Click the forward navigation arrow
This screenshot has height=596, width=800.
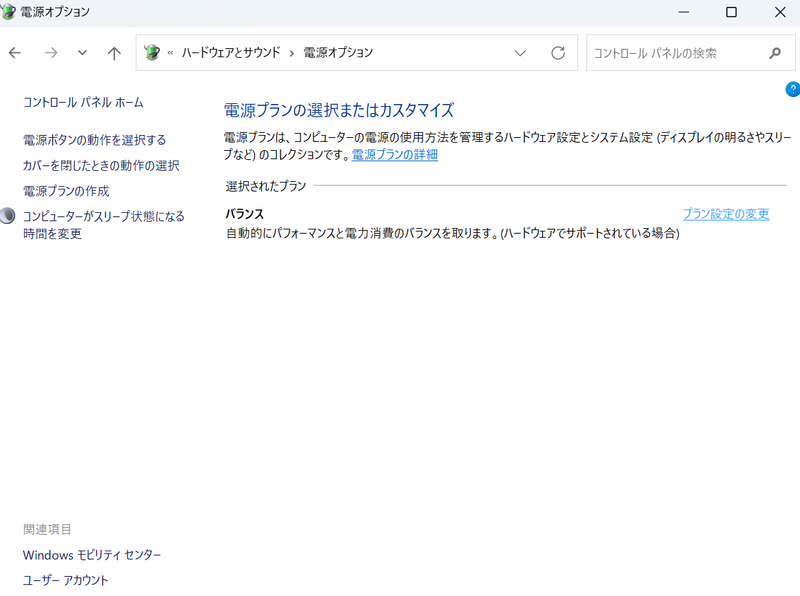[x=50, y=53]
